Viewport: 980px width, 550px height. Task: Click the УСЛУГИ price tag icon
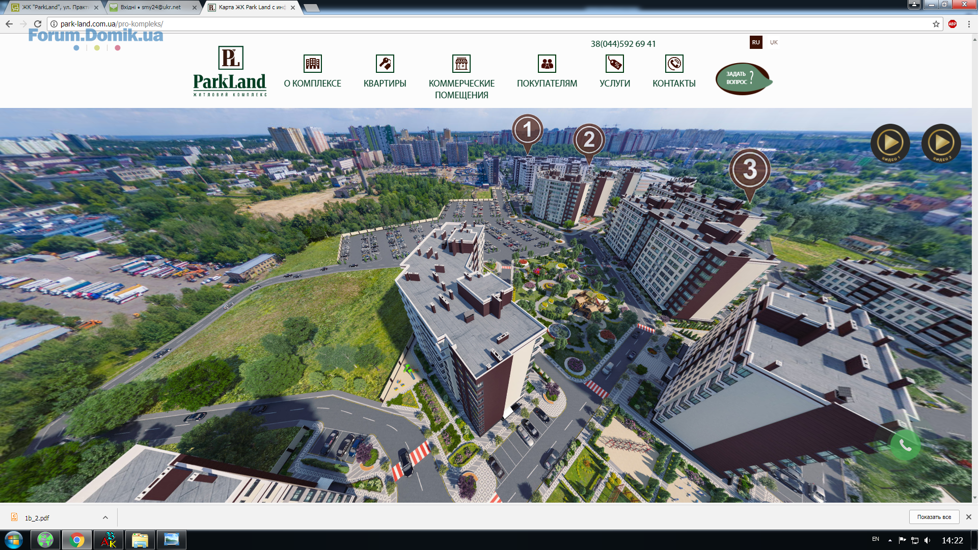click(x=615, y=64)
